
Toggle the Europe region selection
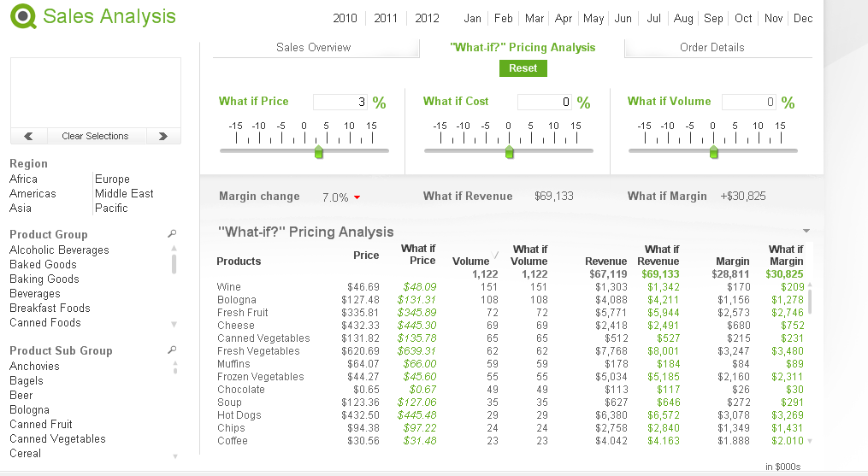tap(112, 179)
